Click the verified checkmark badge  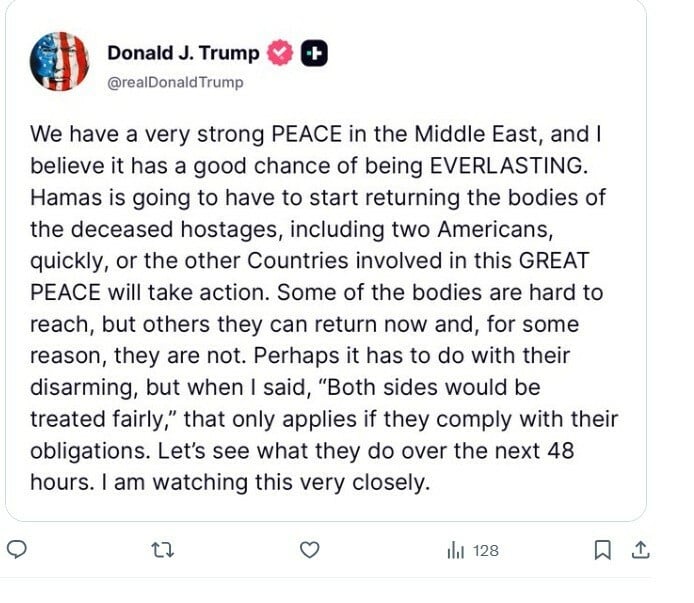point(282,54)
